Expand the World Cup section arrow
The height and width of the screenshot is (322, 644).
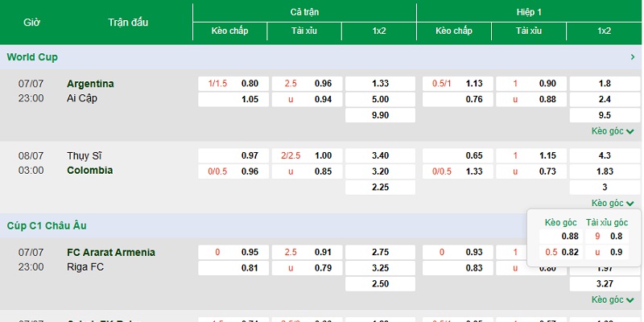pos(633,57)
